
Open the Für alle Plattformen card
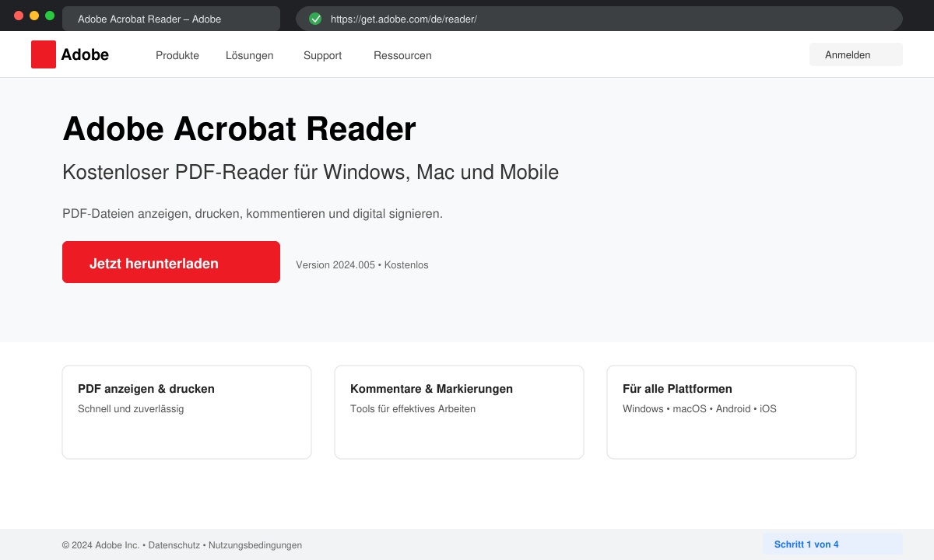[732, 412]
